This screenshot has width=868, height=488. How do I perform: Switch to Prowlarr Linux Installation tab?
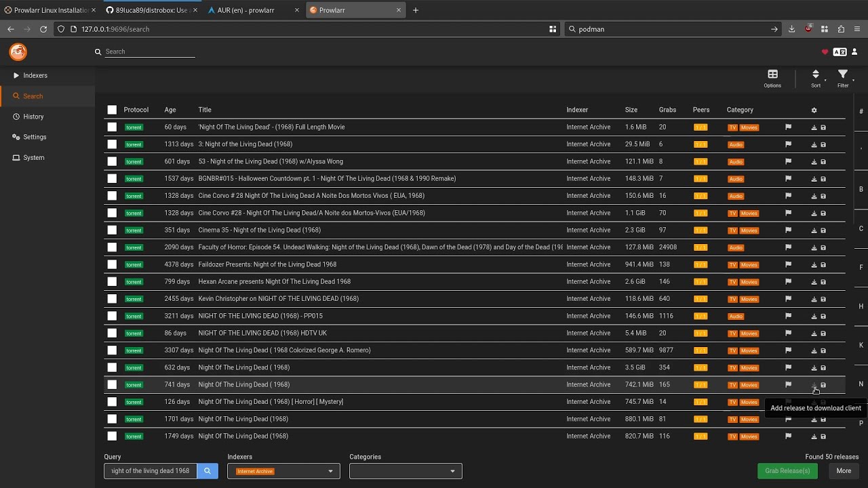tap(50, 10)
